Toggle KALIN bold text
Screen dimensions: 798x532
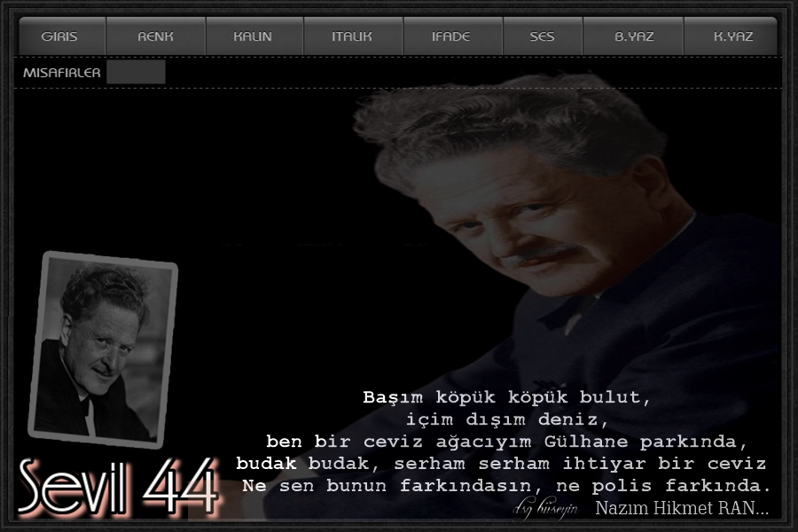[253, 36]
